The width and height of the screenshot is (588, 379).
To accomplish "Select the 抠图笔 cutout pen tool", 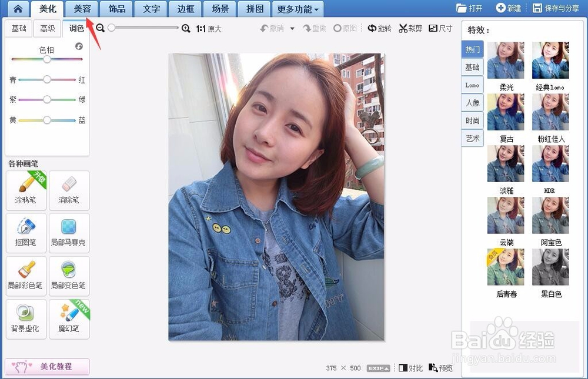I will 26,233.
